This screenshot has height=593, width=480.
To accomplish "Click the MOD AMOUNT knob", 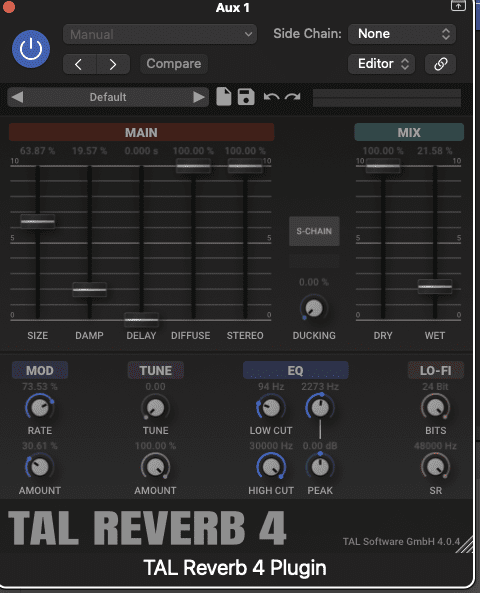I will point(40,467).
